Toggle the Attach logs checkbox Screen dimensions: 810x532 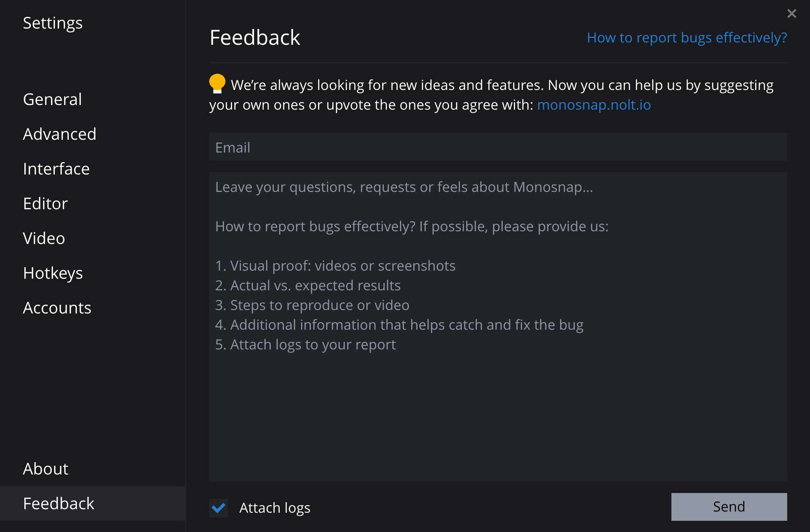coord(219,508)
